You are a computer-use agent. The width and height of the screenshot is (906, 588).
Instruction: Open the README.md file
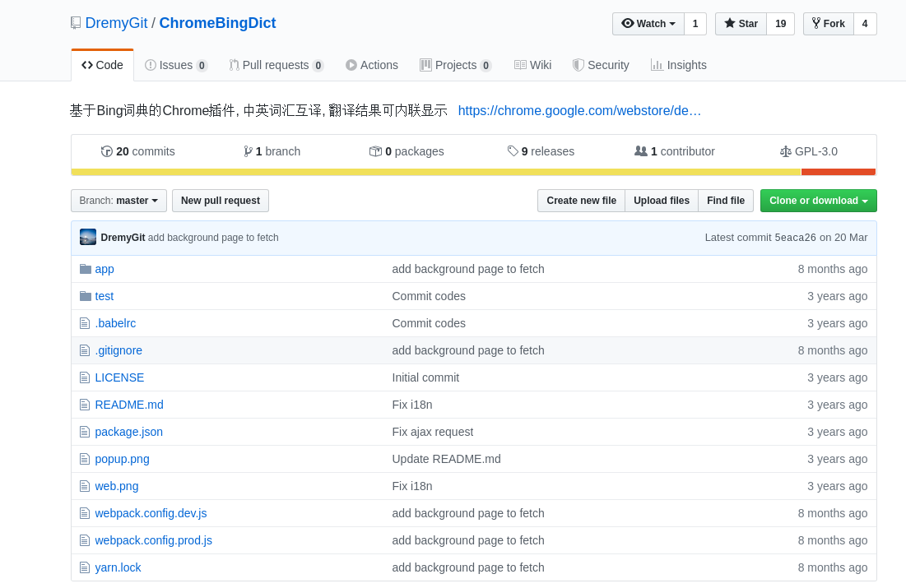129,405
